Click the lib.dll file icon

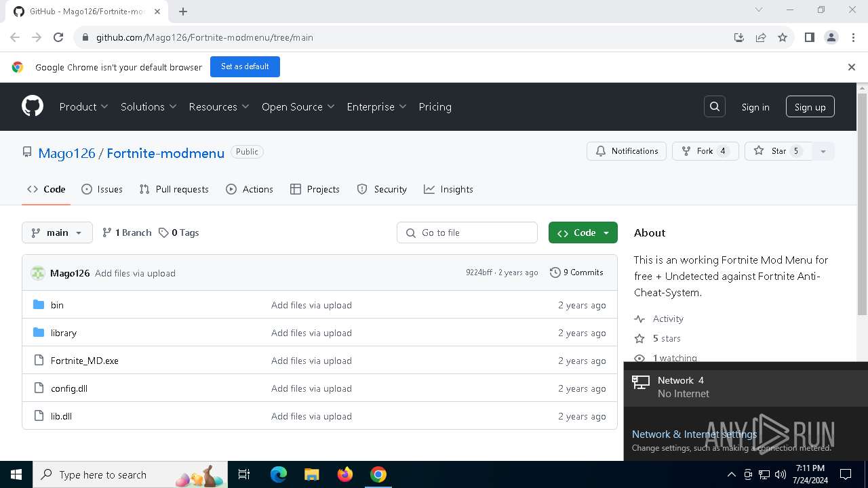(39, 416)
